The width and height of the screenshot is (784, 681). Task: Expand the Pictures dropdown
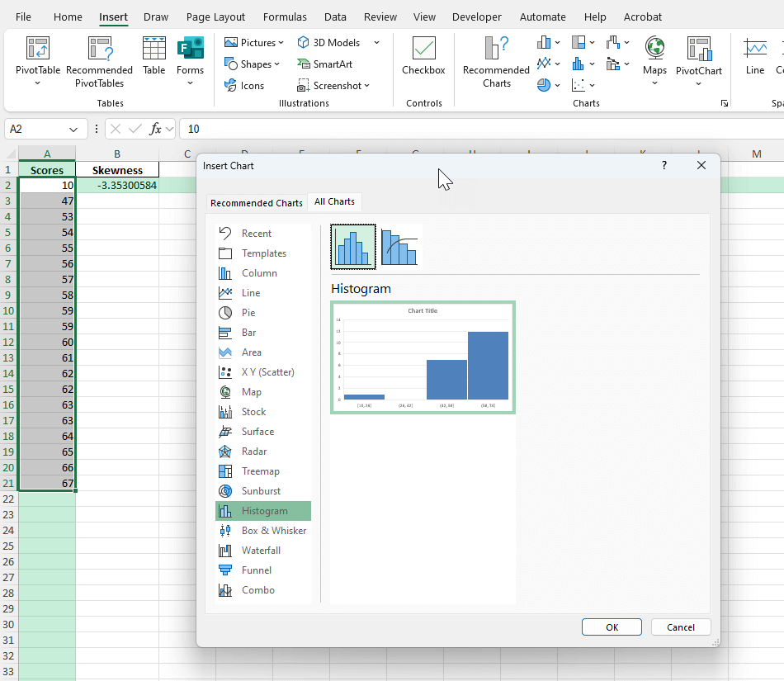point(281,43)
